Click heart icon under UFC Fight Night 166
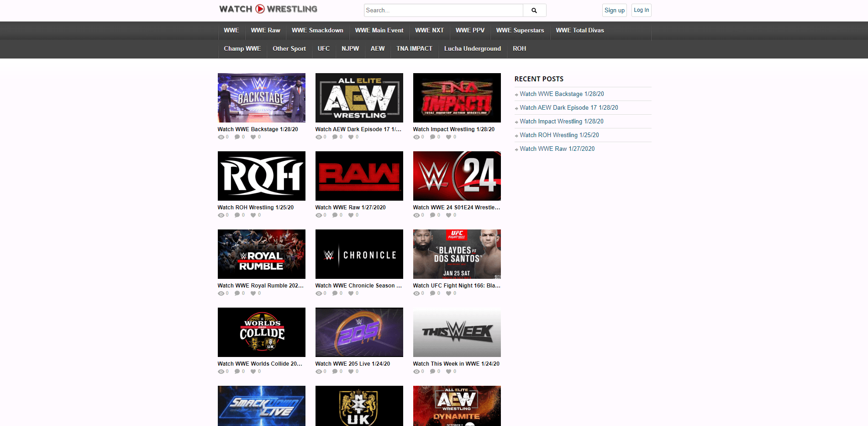Viewport: 868px width, 426px height. pos(449,293)
